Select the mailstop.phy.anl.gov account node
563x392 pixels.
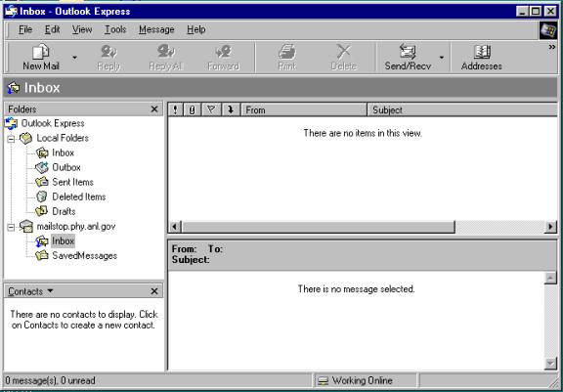(76, 227)
